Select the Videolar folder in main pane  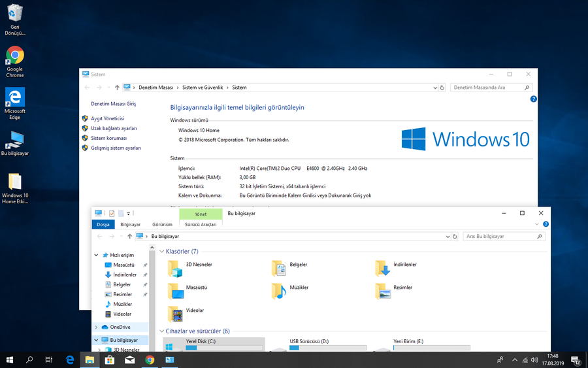point(175,314)
